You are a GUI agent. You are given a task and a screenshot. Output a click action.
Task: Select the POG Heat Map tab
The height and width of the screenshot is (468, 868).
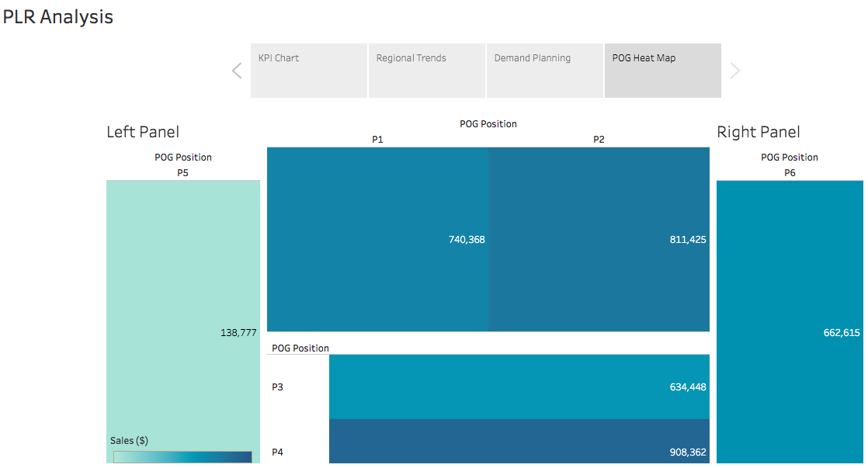[x=662, y=71]
